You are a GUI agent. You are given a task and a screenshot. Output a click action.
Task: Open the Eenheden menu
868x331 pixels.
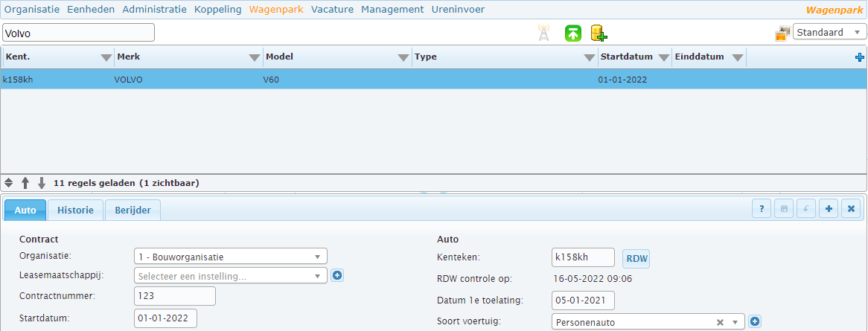(91, 10)
